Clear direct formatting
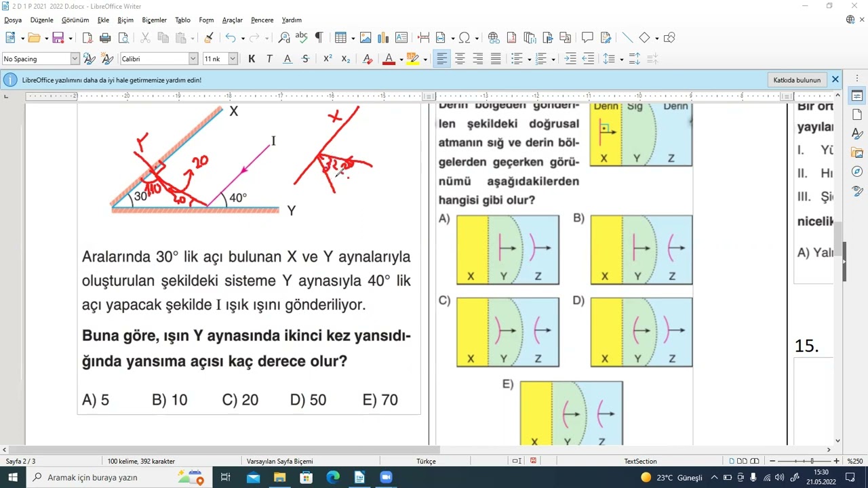 pos(368,59)
